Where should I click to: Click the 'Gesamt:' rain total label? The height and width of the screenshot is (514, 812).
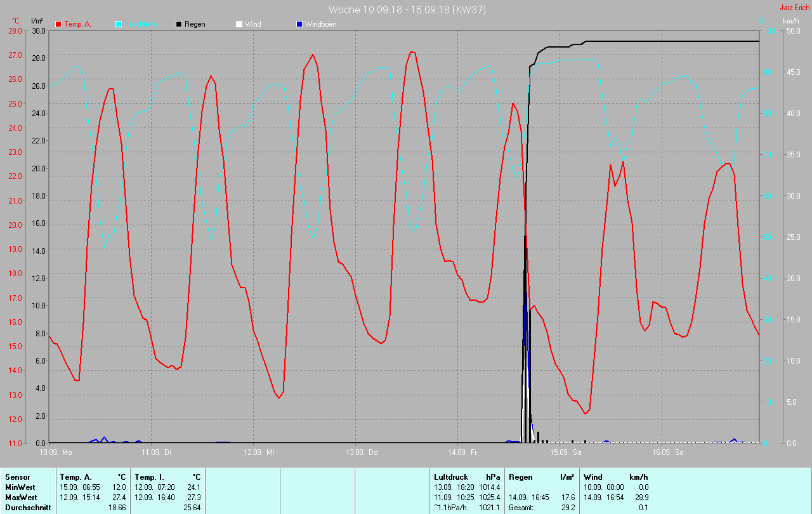click(x=521, y=508)
